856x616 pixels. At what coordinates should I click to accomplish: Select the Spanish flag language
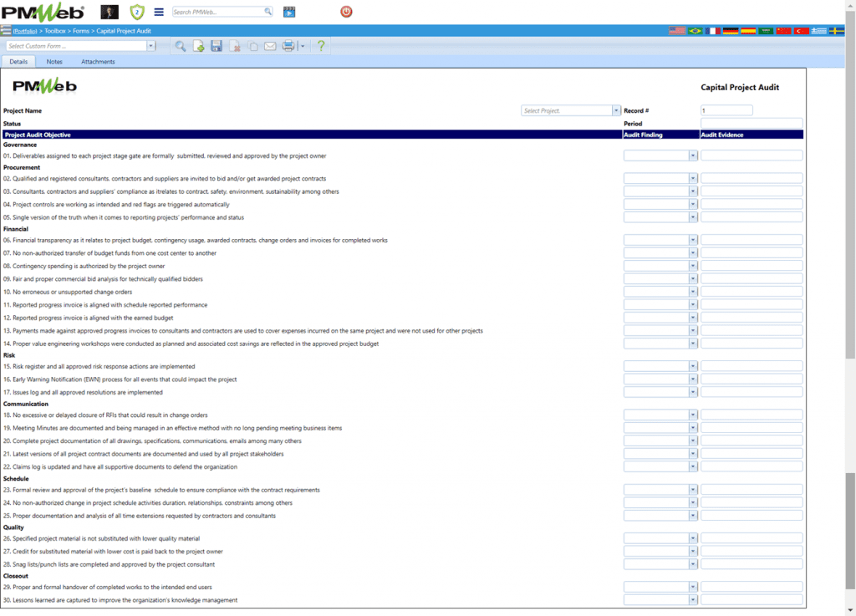748,31
